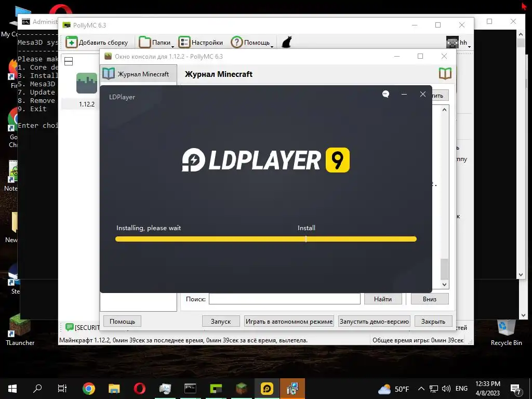Screen dimensions: 532x399
Task: Open the TLauncher desktop icon
Action: [20, 330]
